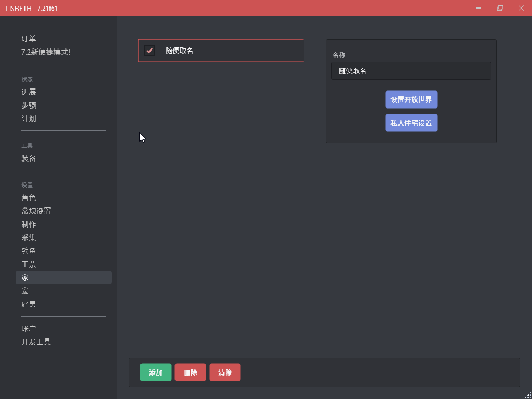
Task: Minimize the LISBETH window
Action: coord(479,8)
